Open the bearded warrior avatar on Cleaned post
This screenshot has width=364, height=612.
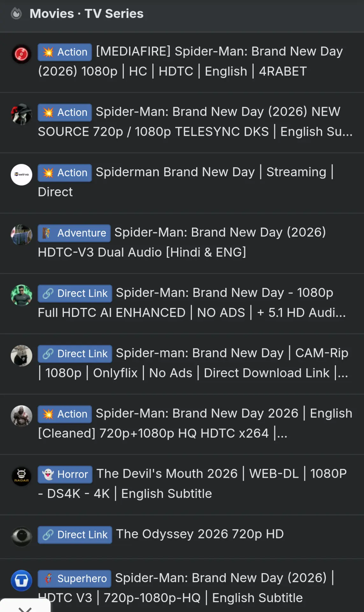(x=21, y=416)
